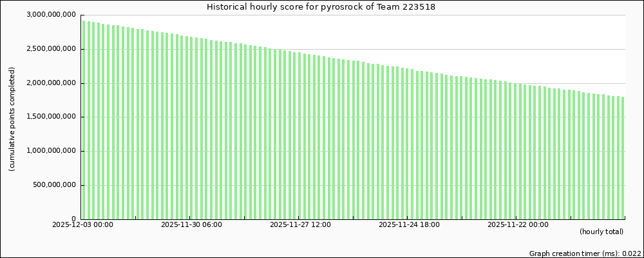Click the 0 label at the y-axis origin
The height and width of the screenshot is (258, 644).
click(74, 219)
